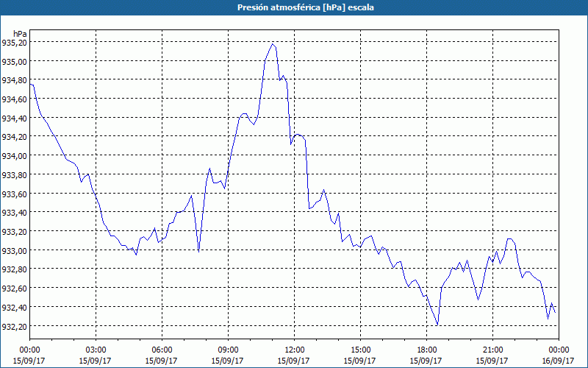Image resolution: width=588 pixels, height=368 pixels.
Task: Select the 933,40 y-axis value
Action: 15,213
